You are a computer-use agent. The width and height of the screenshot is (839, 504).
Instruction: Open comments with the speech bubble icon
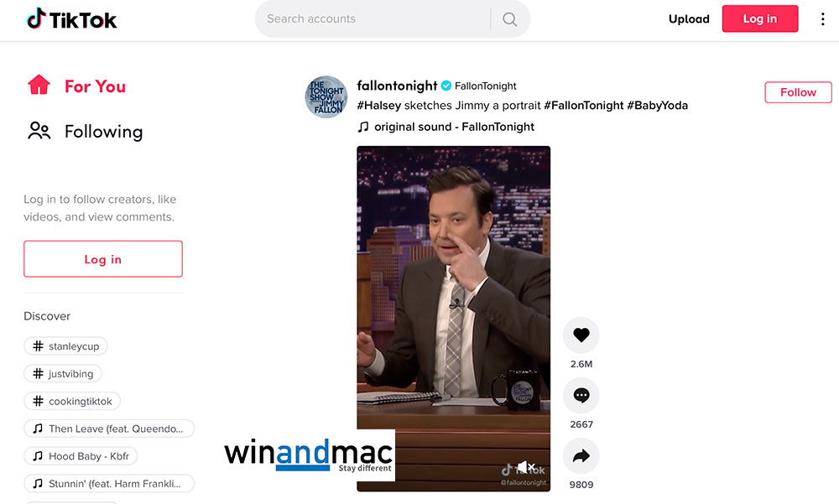tap(581, 395)
